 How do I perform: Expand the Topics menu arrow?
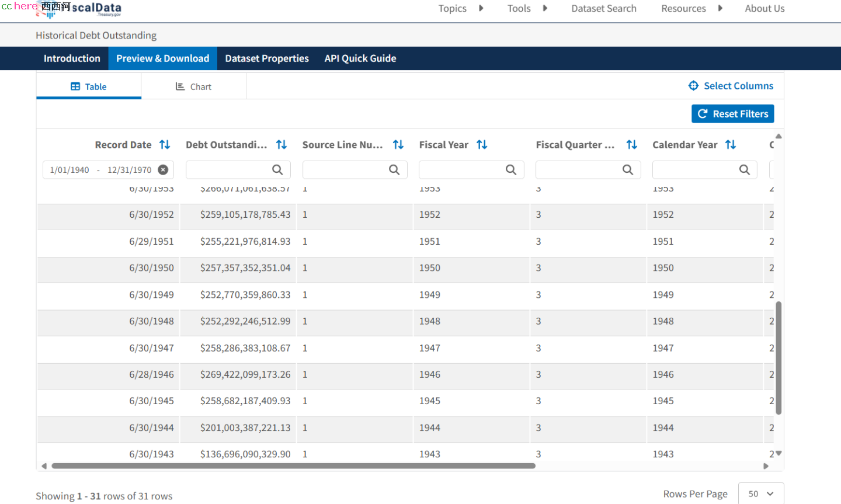(x=481, y=8)
